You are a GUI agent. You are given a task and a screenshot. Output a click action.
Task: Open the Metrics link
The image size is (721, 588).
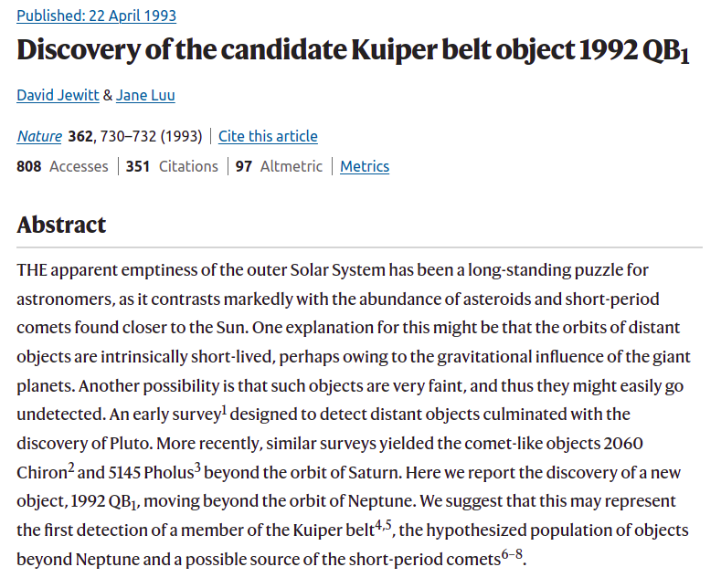365,166
